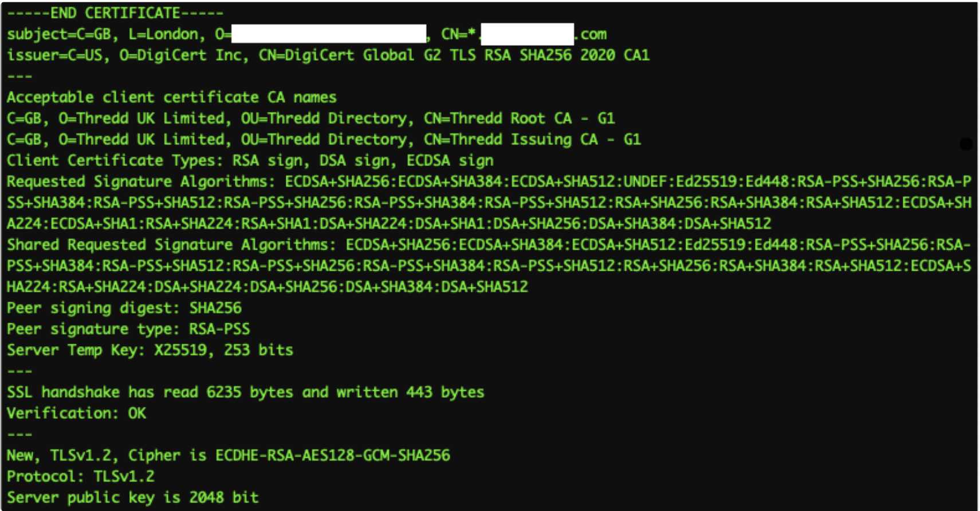Click the Verification: OK line
The width and height of the screenshot is (980, 511).
pos(76,413)
